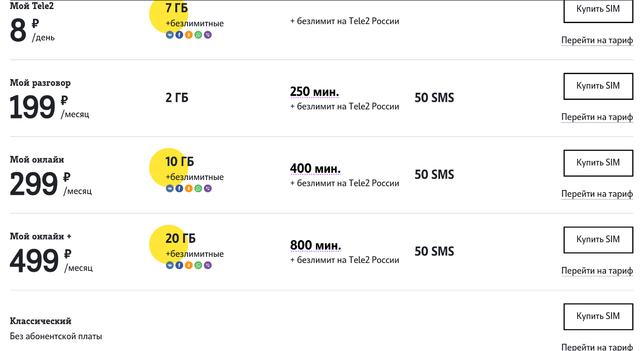
Task: Click the underlined 800 мин. label
Action: tap(315, 246)
